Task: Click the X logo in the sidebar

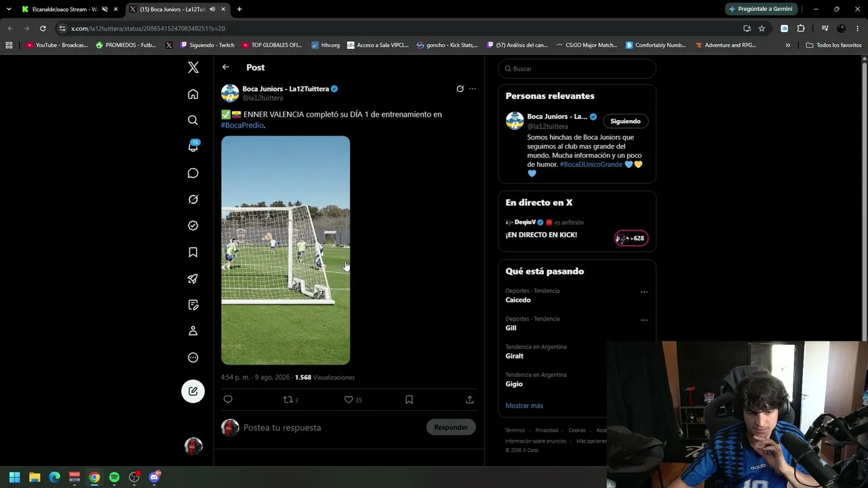Action: pos(193,67)
